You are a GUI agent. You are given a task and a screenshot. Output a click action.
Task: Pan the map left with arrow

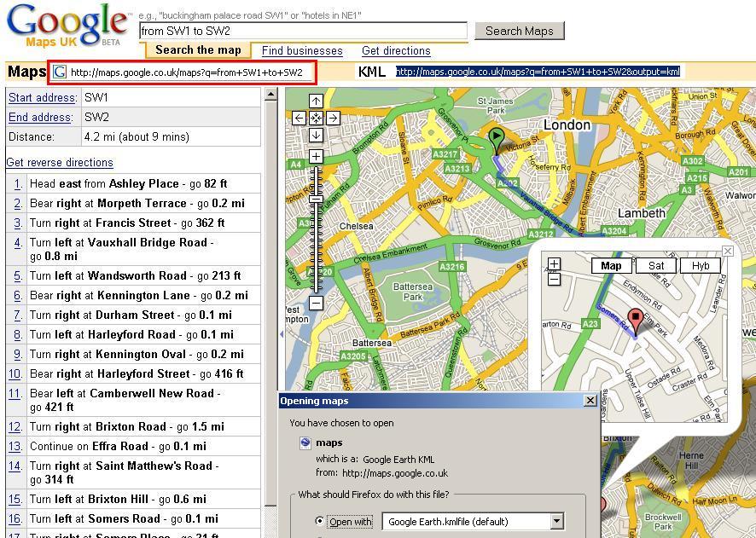pos(299,118)
